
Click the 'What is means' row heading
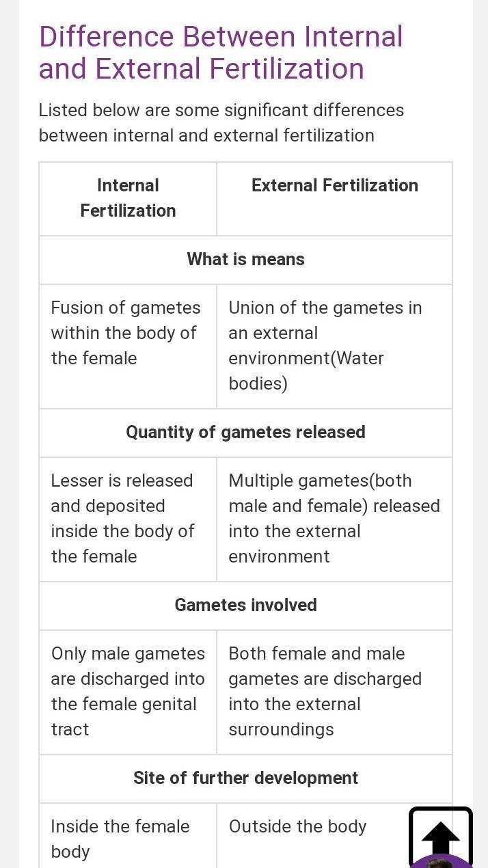(245, 260)
